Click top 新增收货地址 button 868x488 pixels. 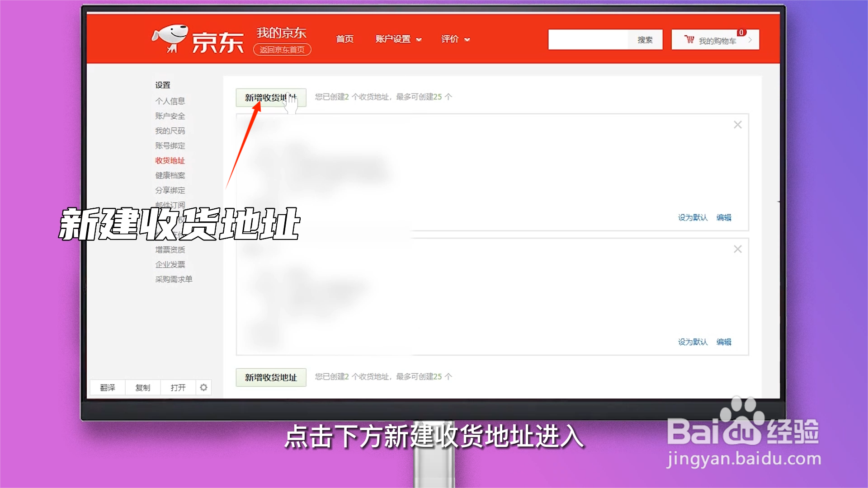(271, 98)
